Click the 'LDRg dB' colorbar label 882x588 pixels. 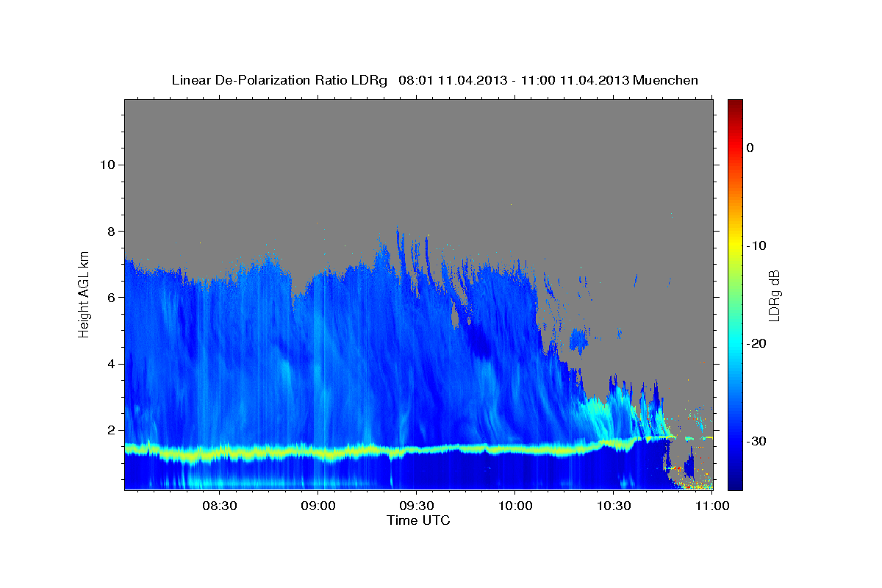pyautogui.click(x=773, y=295)
